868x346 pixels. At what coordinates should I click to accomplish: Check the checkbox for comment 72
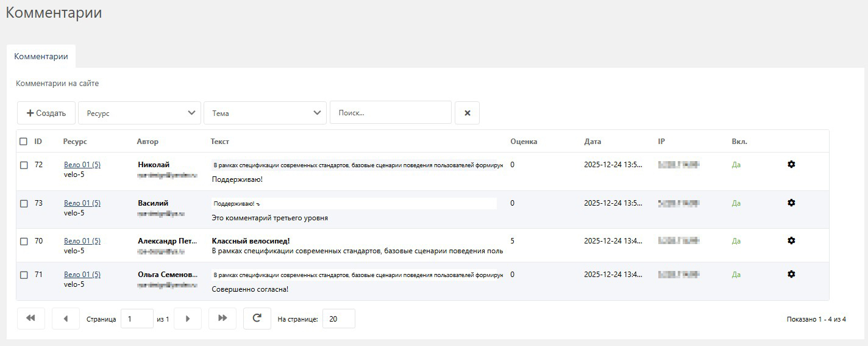pyautogui.click(x=24, y=165)
